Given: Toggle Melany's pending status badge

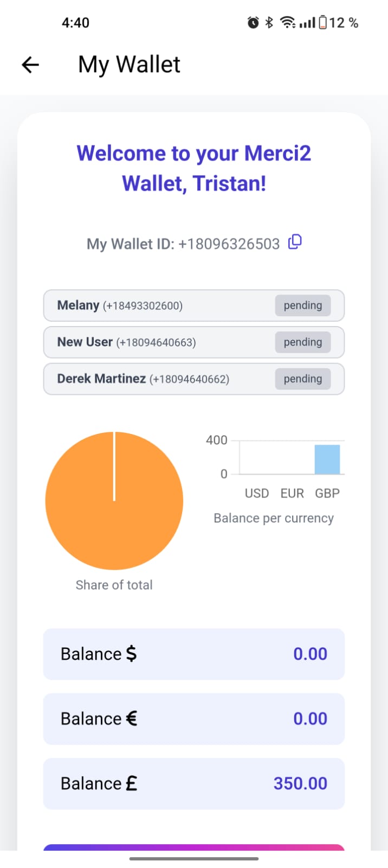Looking at the screenshot, I should (x=302, y=305).
